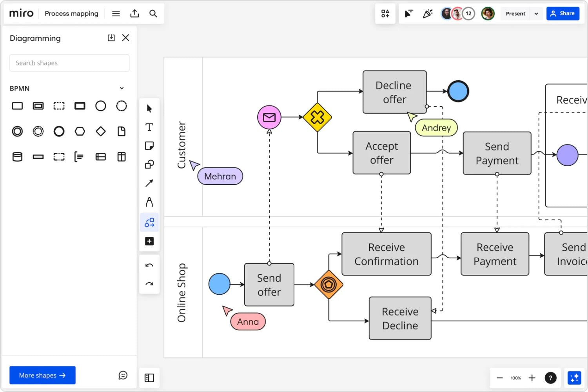The height and width of the screenshot is (392, 588).
Task: Open More shapes
Action: click(x=42, y=375)
